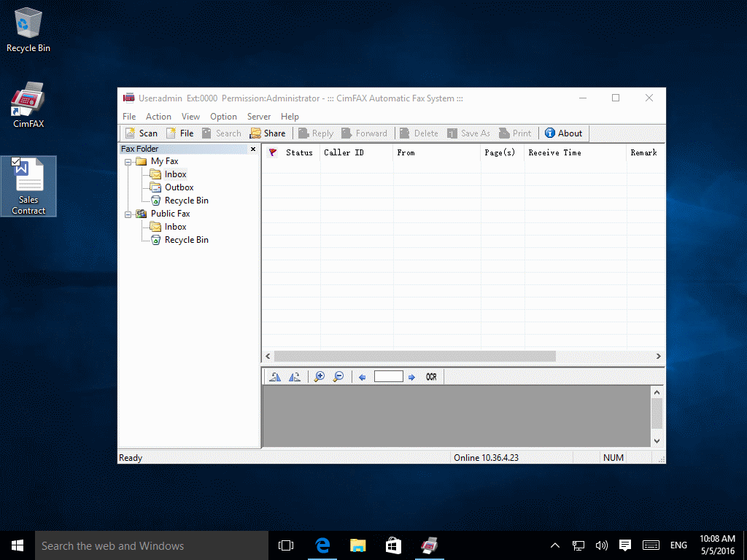This screenshot has height=560, width=747.
Task: Sort by the Status column header
Action: click(x=299, y=152)
